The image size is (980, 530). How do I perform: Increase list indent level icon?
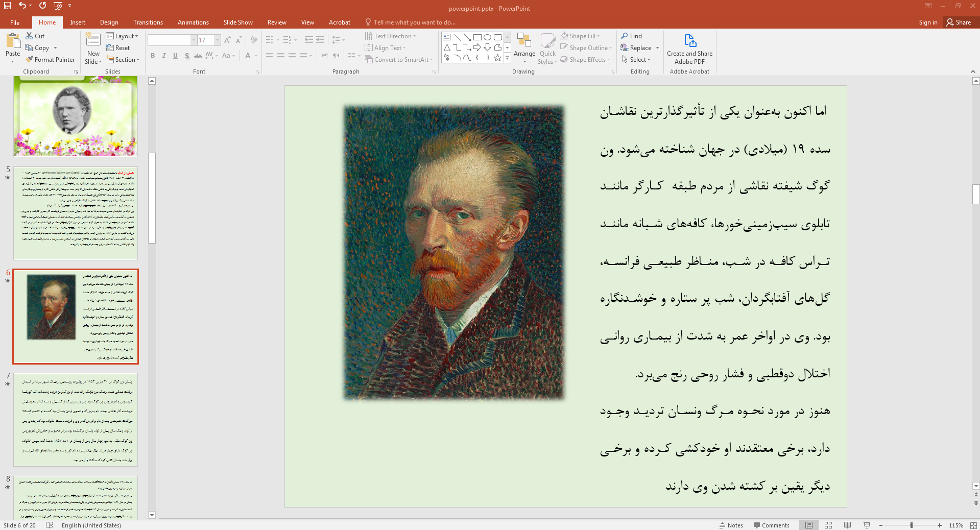click(320, 40)
